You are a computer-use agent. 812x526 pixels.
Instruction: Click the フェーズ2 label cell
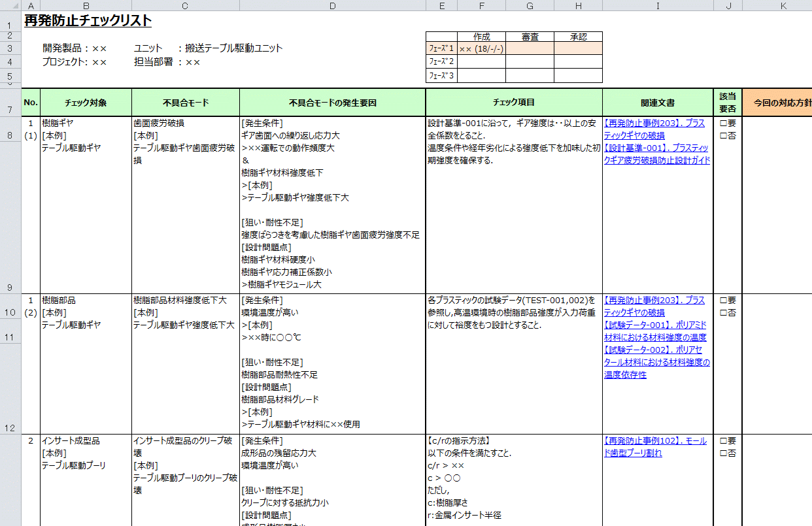(441, 61)
